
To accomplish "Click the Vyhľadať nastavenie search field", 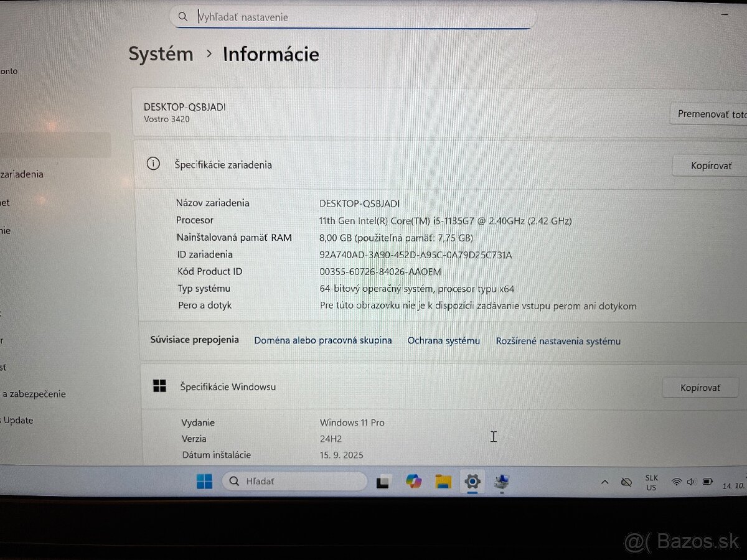I will click(x=354, y=17).
